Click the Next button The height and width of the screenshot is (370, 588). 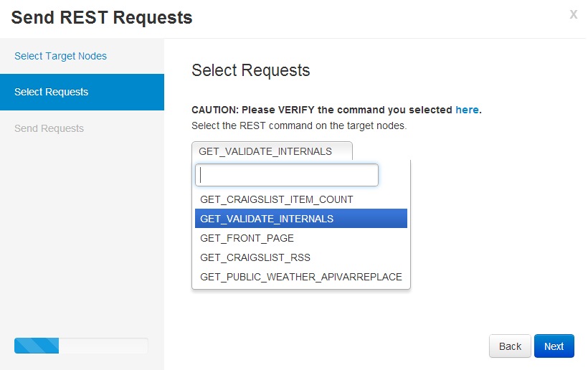coord(554,346)
